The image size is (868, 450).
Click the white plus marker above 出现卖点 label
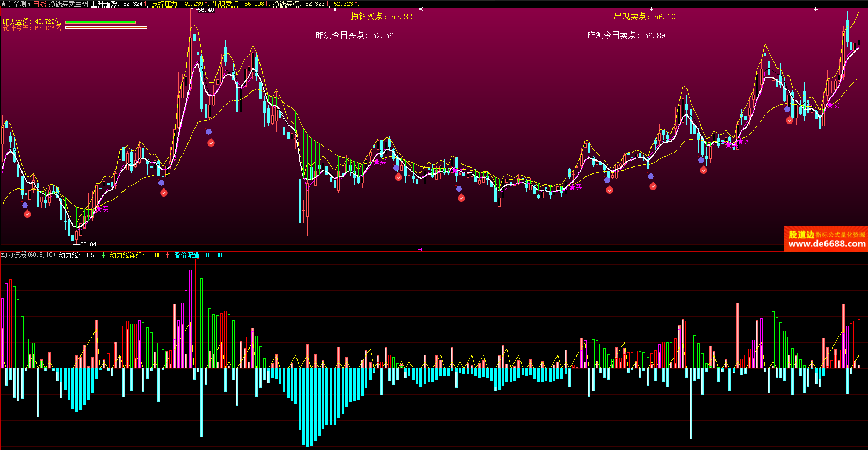pos(652,9)
